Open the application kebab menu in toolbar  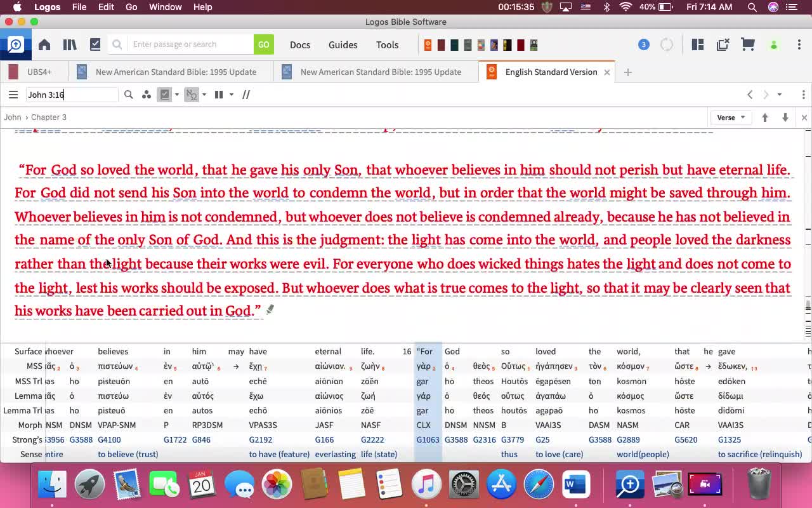(799, 44)
